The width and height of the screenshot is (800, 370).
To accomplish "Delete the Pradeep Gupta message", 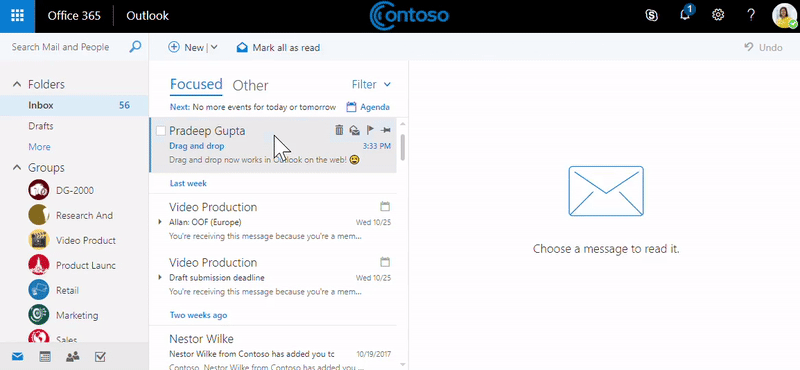I will pyautogui.click(x=339, y=130).
